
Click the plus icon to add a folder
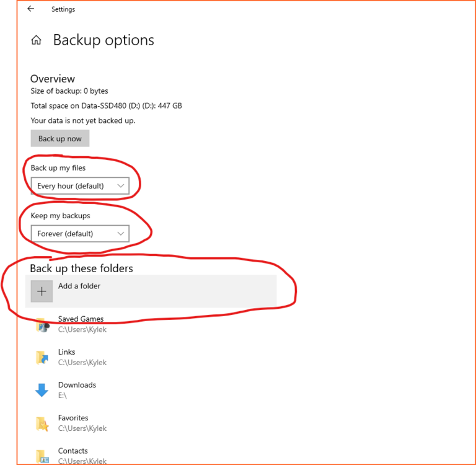tap(42, 291)
